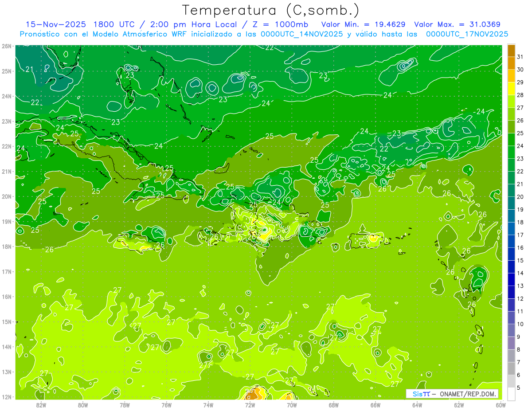
Task: Click the 21N latitude axis label
Action: pyautogui.click(x=7, y=171)
